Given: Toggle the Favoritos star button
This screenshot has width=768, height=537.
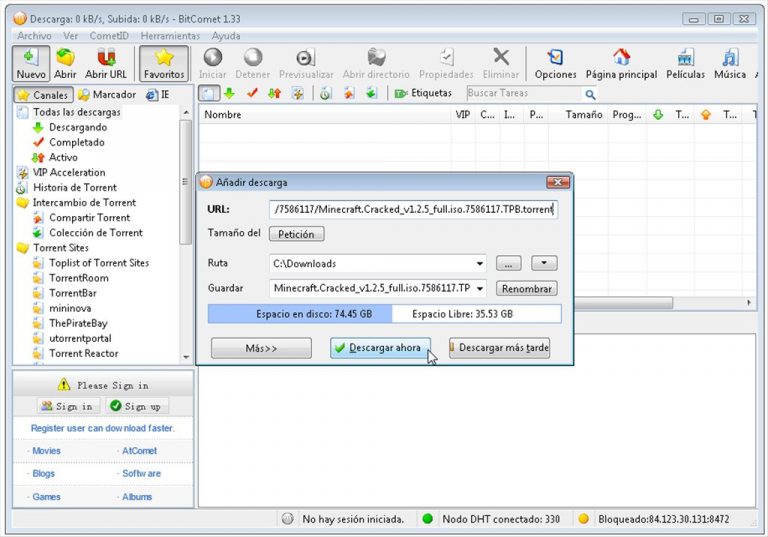Looking at the screenshot, I should (x=164, y=64).
